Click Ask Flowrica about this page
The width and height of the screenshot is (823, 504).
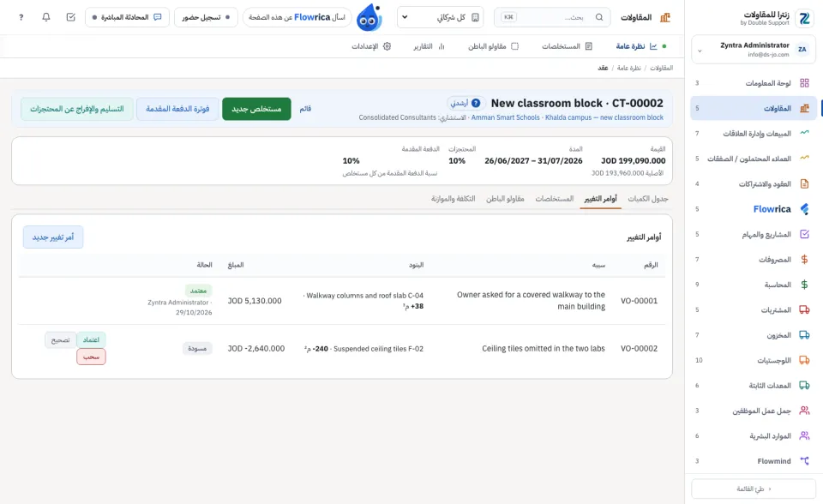coord(297,17)
